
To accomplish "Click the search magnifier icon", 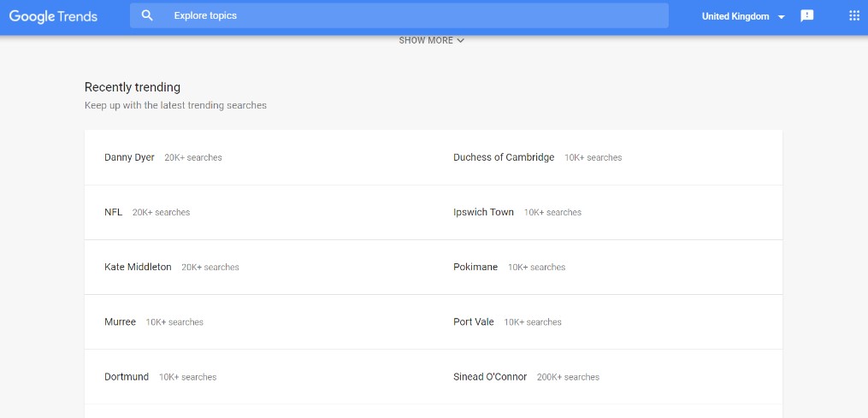I will tap(147, 15).
